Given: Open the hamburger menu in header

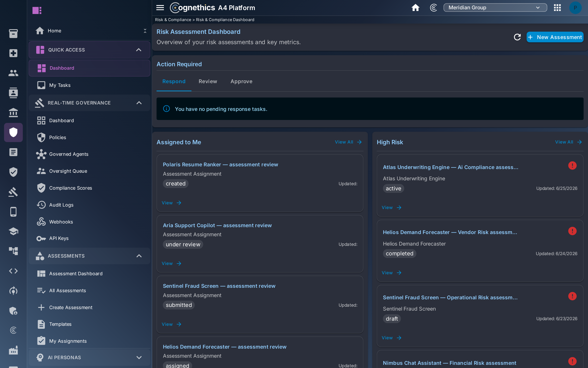Looking at the screenshot, I should (160, 8).
